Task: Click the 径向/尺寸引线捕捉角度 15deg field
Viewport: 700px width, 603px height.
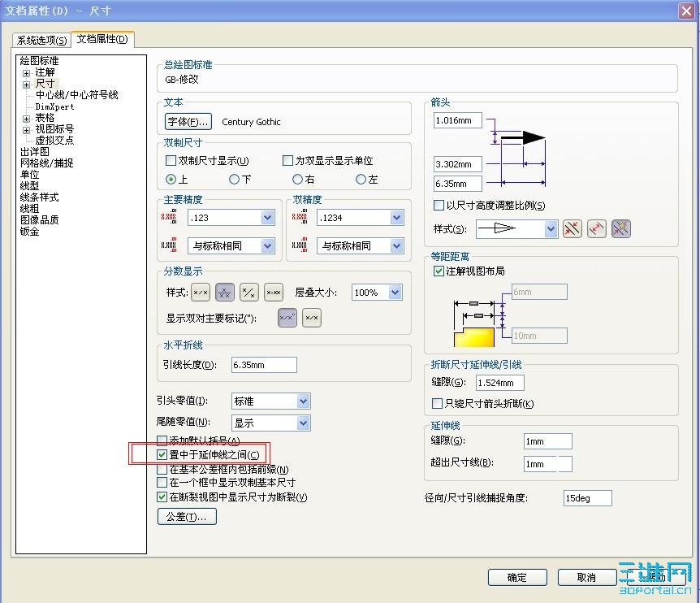Action: click(587, 498)
